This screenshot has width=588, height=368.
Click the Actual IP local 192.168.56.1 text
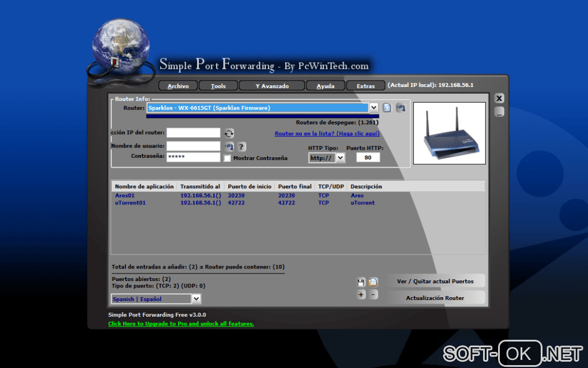coord(431,85)
